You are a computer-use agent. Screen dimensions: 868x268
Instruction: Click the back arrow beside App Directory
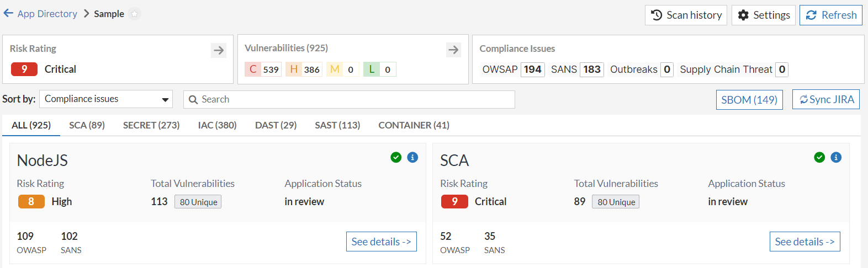pyautogui.click(x=8, y=13)
